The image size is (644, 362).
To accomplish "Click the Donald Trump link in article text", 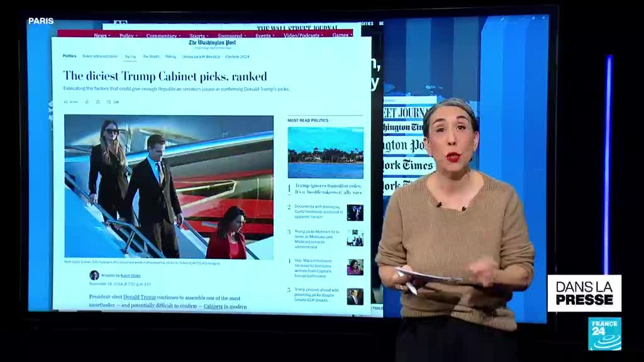I will point(139,297).
